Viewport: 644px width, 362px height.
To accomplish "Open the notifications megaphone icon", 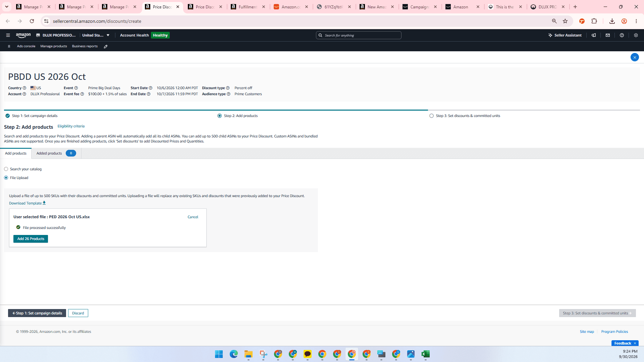I will [x=594, y=35].
